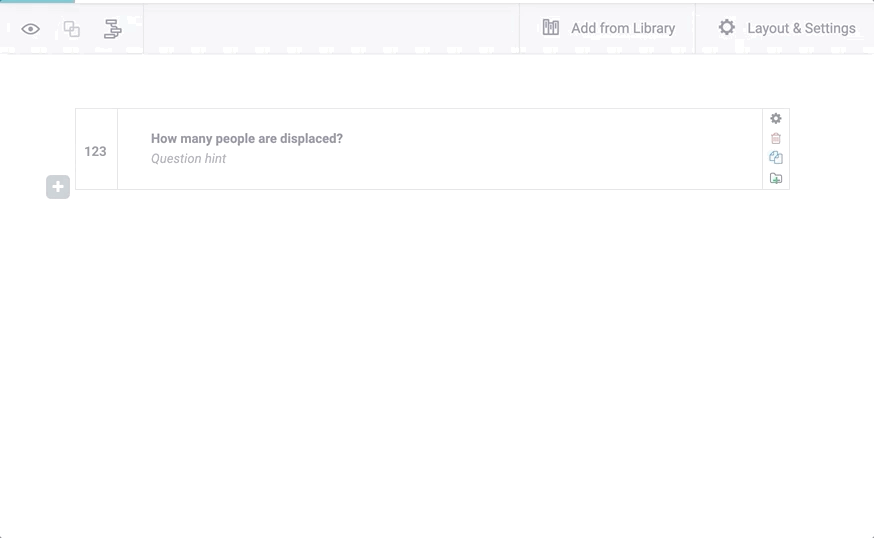
Task: Preview the form with the eye icon
Action: (x=31, y=29)
